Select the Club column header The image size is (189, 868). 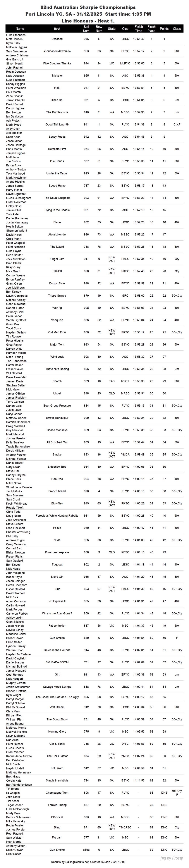[x=125, y=29]
